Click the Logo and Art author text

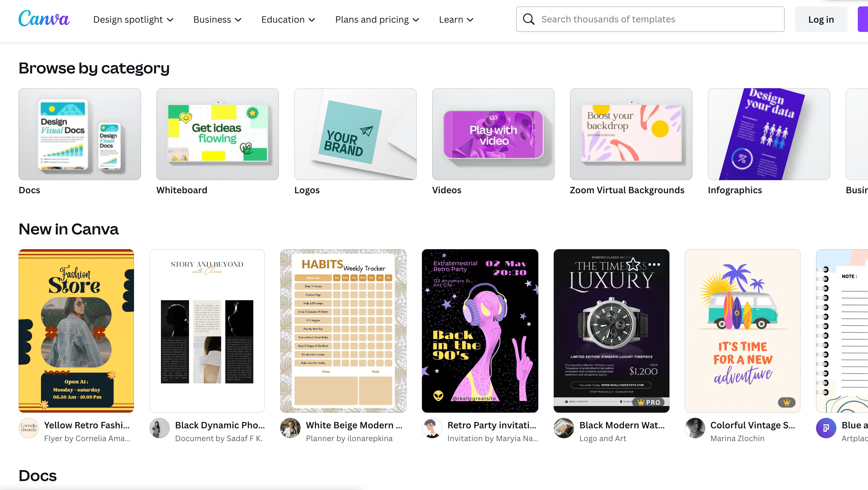pyautogui.click(x=602, y=438)
